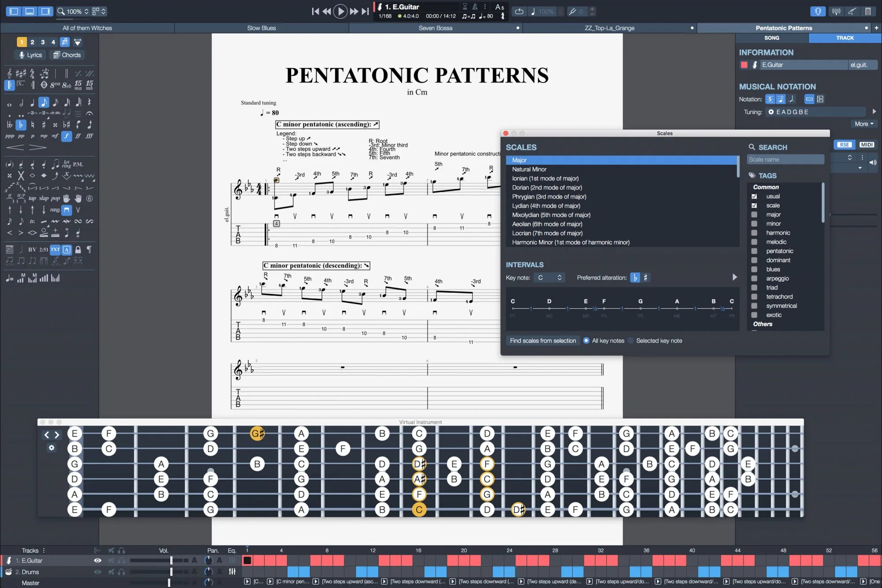This screenshot has width=882, height=588.
Task: Select the Selected key note radio button
Action: [631, 341]
